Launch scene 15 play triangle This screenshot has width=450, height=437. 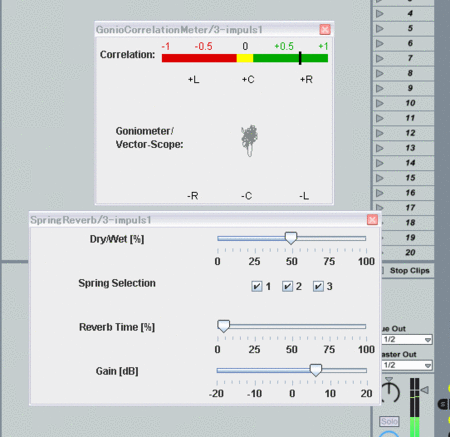[379, 178]
